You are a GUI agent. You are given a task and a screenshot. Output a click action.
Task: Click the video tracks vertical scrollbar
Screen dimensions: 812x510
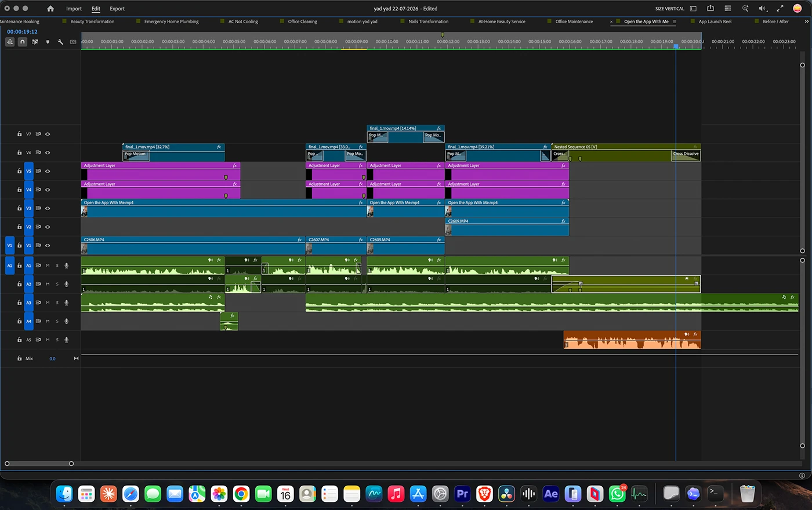pyautogui.click(x=802, y=158)
